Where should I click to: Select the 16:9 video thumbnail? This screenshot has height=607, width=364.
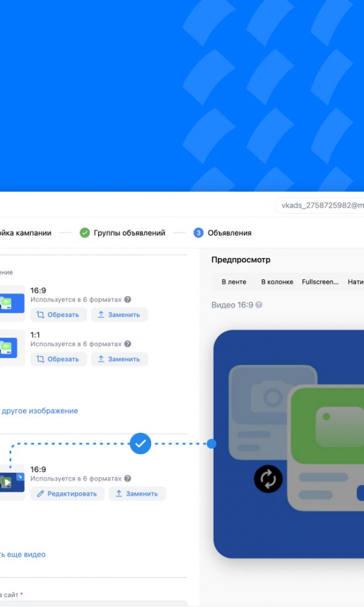(12, 483)
